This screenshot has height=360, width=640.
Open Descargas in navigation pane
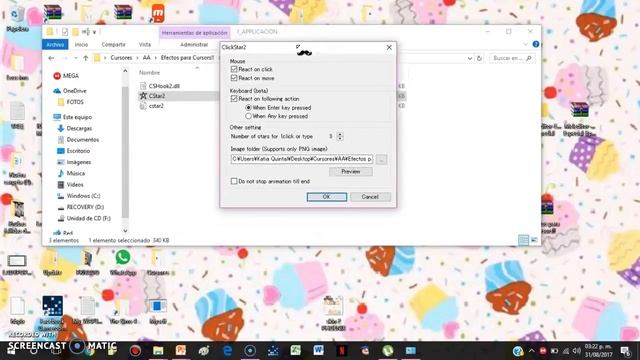(75, 129)
